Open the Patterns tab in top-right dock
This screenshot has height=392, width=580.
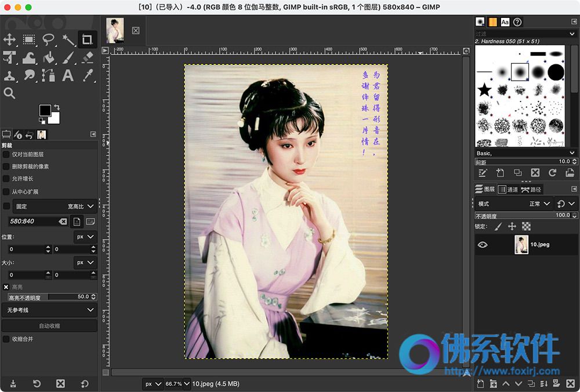[492, 22]
